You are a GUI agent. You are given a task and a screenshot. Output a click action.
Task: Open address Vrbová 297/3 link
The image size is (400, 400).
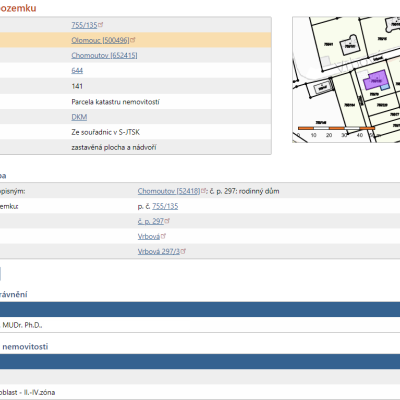(x=159, y=251)
